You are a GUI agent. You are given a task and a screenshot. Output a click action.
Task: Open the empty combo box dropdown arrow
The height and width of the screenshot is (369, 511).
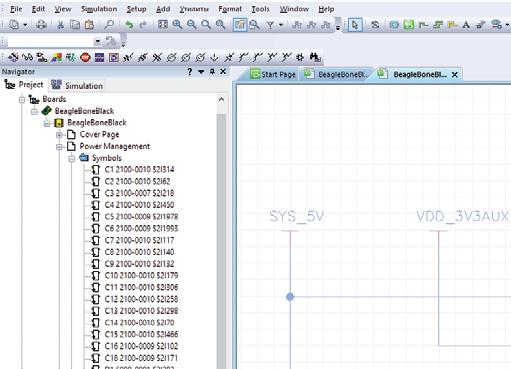point(97,42)
